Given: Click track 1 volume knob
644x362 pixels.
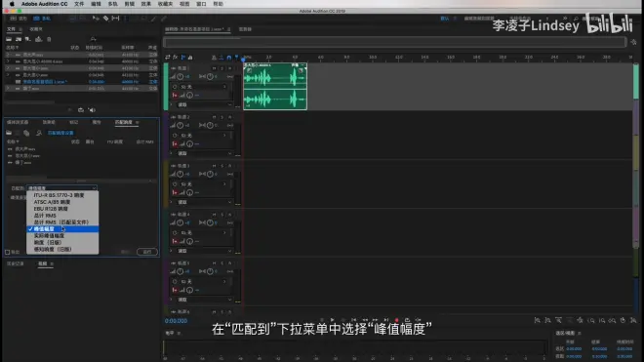Looking at the screenshot, I should 181,77.
